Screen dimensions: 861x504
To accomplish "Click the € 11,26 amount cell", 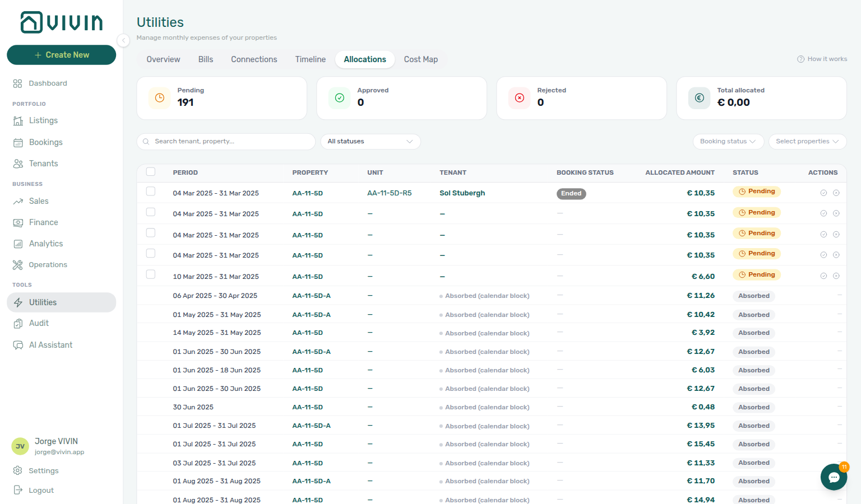I will tap(701, 296).
